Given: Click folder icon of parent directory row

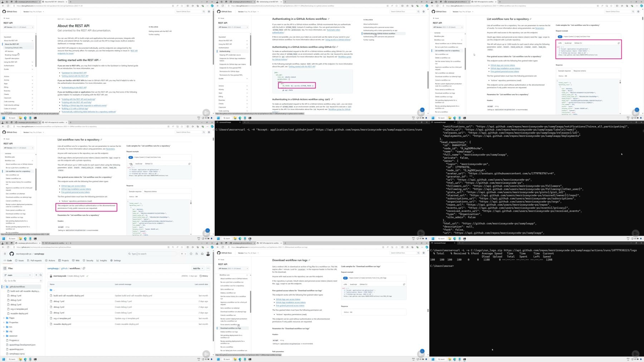Looking at the screenshot, I should click(51, 290).
